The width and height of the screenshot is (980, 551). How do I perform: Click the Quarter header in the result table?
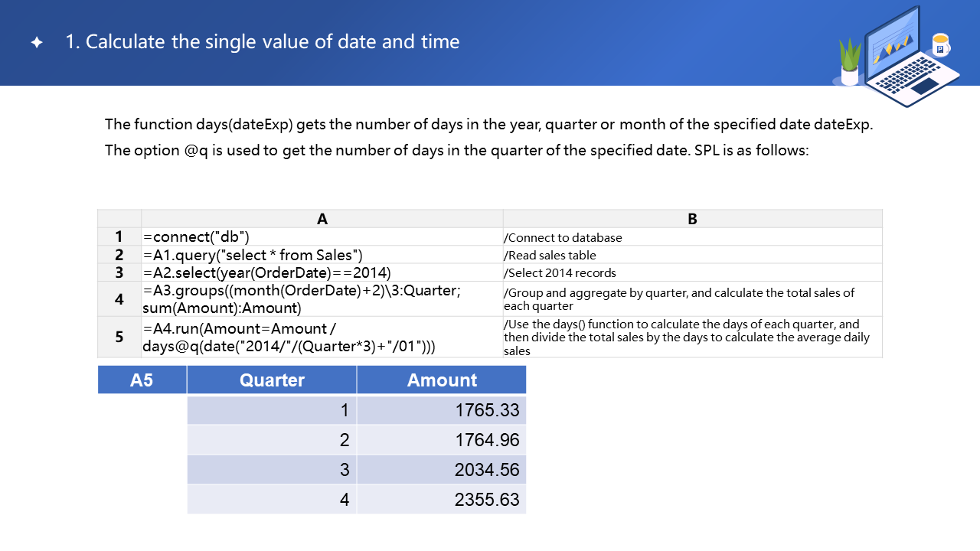click(x=272, y=380)
